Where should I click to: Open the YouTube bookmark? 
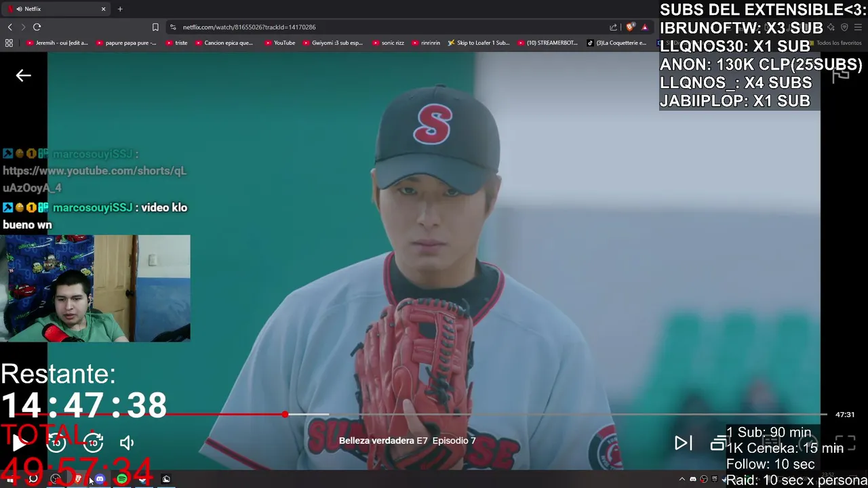(x=280, y=43)
